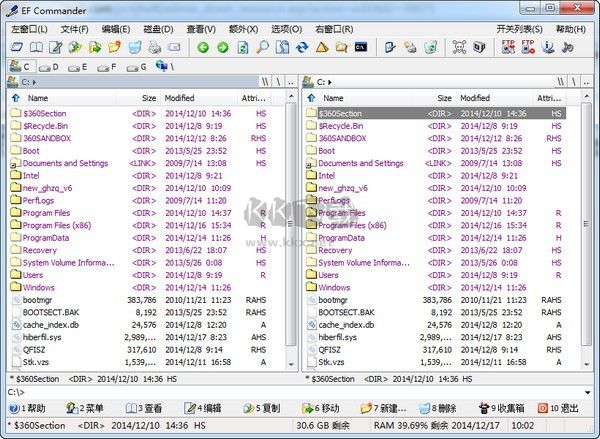Select Users folder in left panel
This screenshot has height=439, width=600.
(x=139, y=275)
